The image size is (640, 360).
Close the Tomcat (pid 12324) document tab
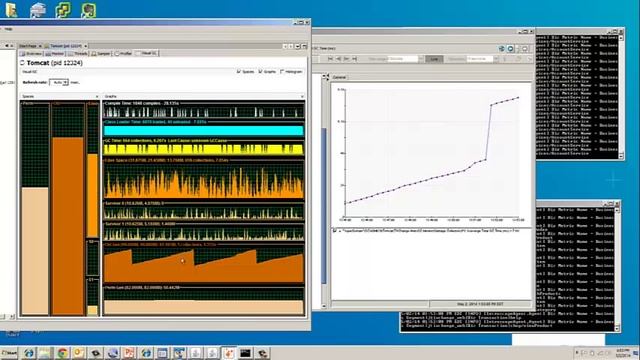click(85, 46)
